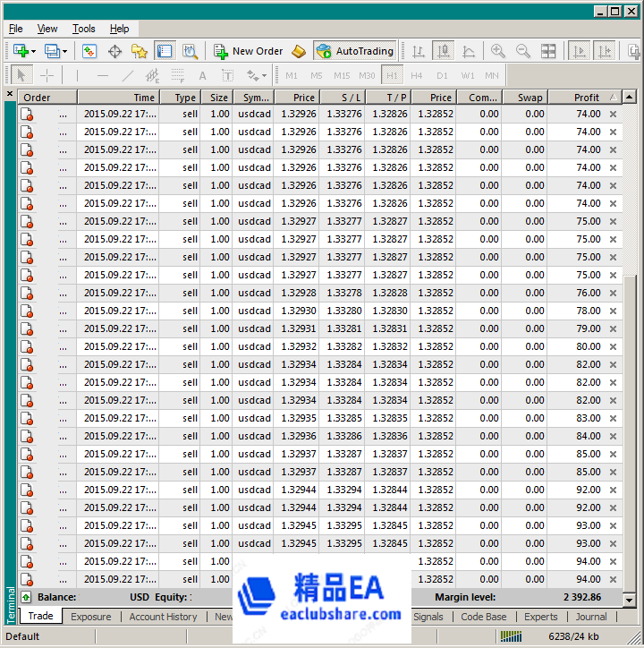The height and width of the screenshot is (648, 644).
Task: Click the connection status bars indicator
Action: tap(511, 636)
